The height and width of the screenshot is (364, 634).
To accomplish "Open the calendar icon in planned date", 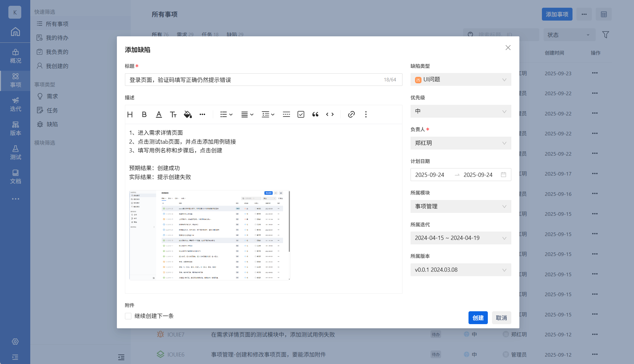I will 504,175.
